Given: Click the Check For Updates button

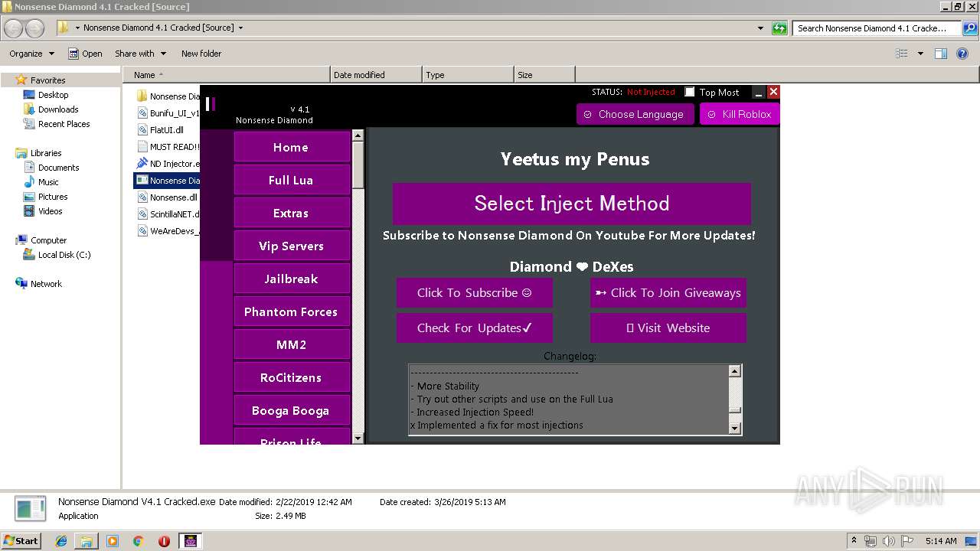Looking at the screenshot, I should point(474,328).
